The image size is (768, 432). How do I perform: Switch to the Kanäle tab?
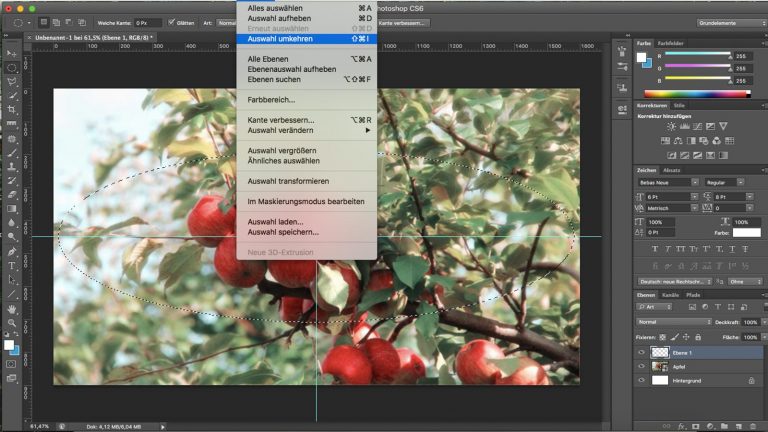(x=671, y=295)
